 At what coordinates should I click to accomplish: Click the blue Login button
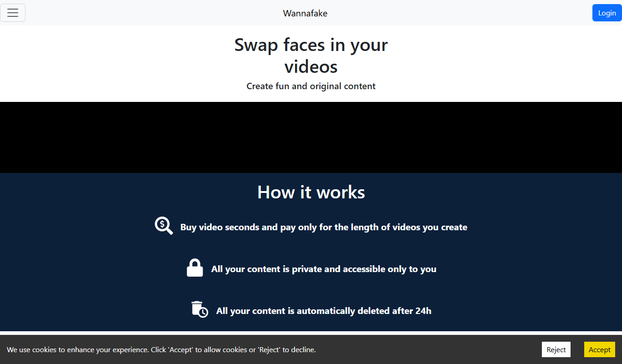(x=607, y=13)
